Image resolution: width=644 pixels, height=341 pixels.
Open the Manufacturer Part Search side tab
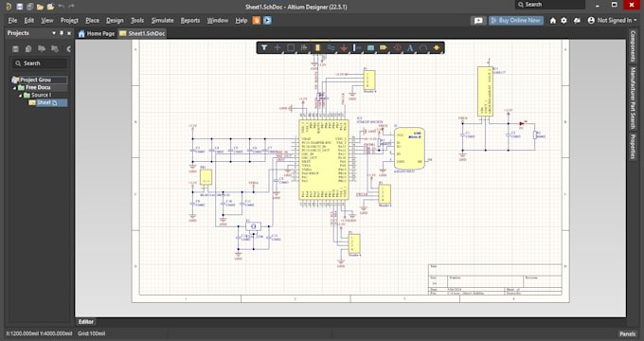[x=633, y=98]
